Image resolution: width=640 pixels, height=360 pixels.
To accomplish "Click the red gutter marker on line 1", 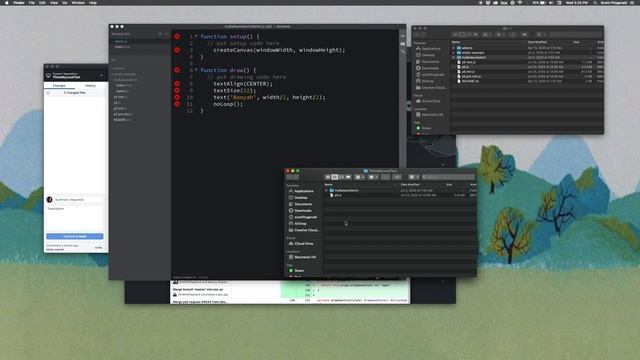I will tap(177, 36).
